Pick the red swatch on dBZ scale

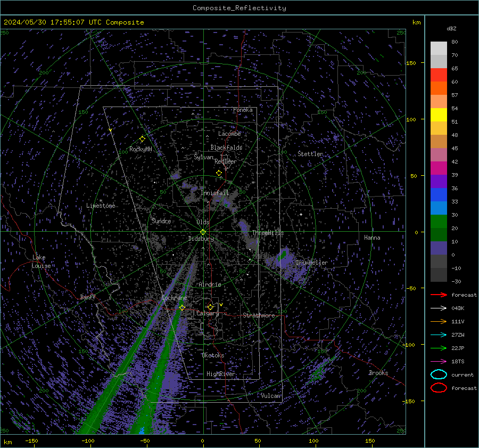[x=439, y=75]
